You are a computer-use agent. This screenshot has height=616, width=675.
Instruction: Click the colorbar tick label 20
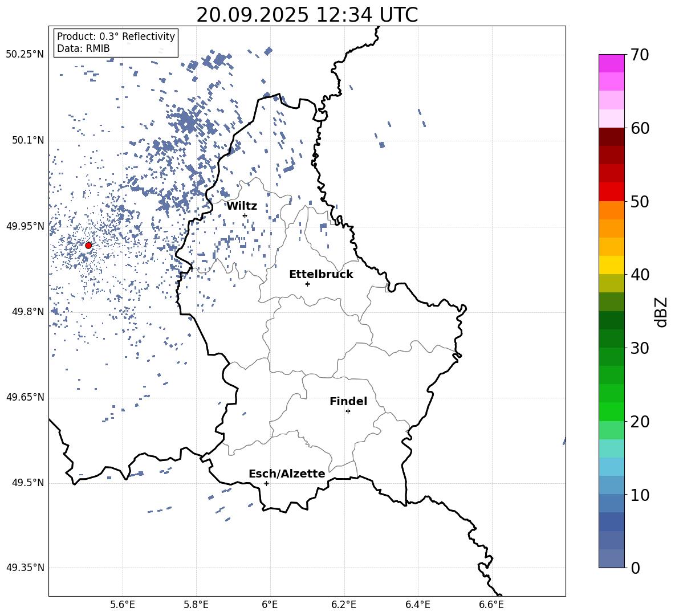(640, 422)
